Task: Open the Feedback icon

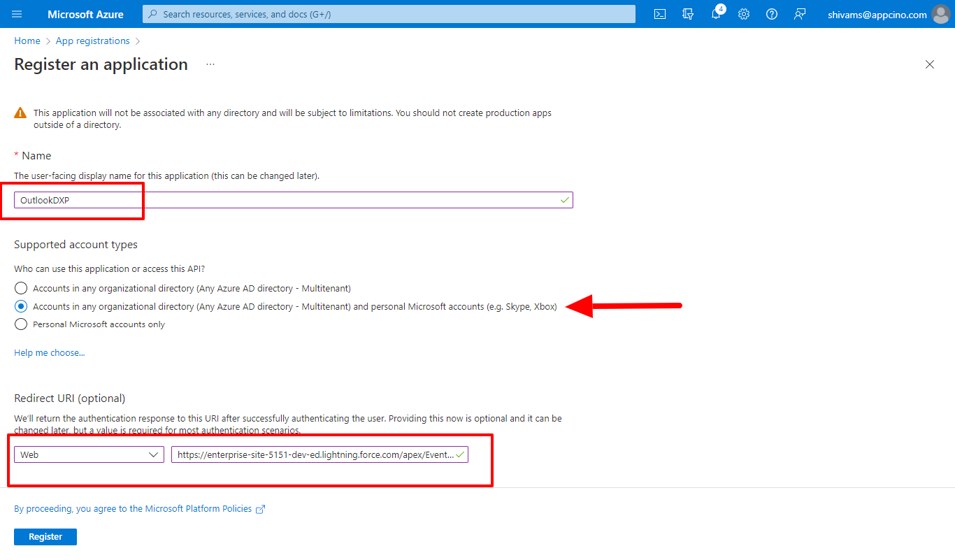Action: (800, 14)
